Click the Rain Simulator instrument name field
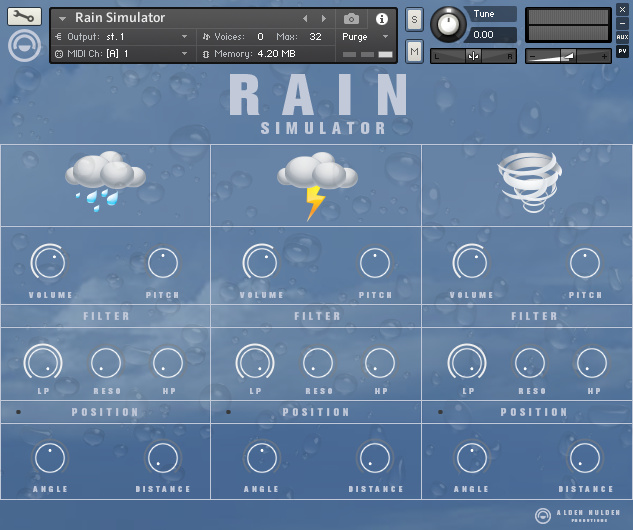Image resolution: width=633 pixels, height=530 pixels. pyautogui.click(x=120, y=18)
